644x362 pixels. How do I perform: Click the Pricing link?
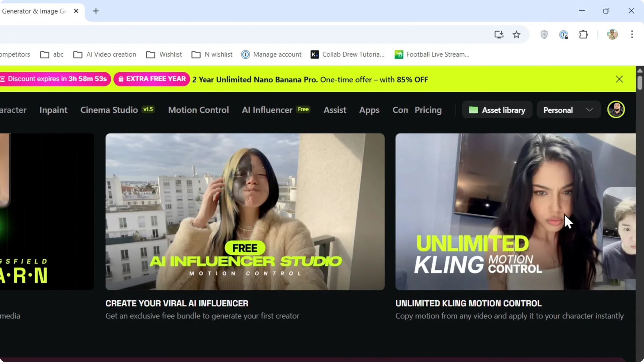(x=428, y=110)
